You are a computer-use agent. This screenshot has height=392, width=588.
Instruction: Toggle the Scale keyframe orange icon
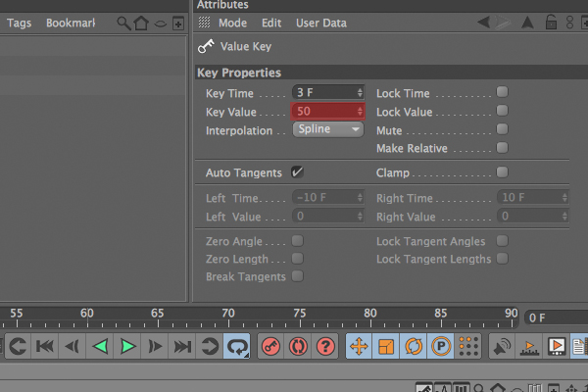click(x=386, y=346)
